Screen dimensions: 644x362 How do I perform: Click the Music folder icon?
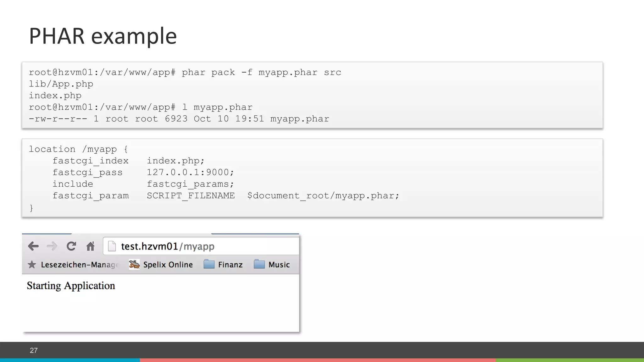point(259,264)
